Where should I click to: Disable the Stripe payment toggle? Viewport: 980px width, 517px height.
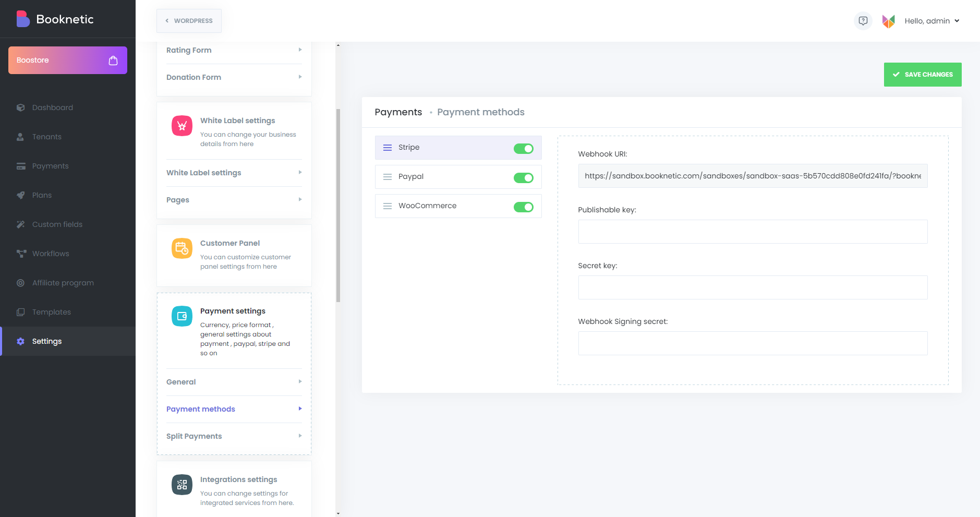click(x=524, y=149)
